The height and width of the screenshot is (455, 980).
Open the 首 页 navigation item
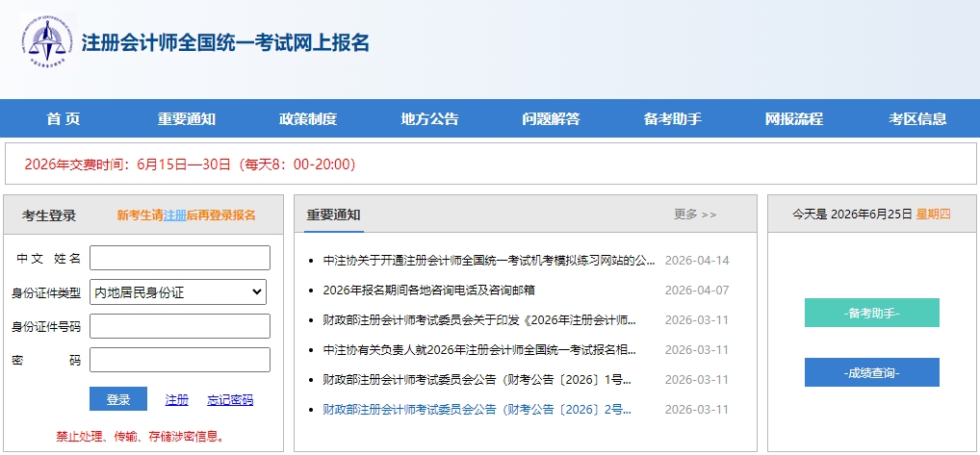(x=64, y=118)
